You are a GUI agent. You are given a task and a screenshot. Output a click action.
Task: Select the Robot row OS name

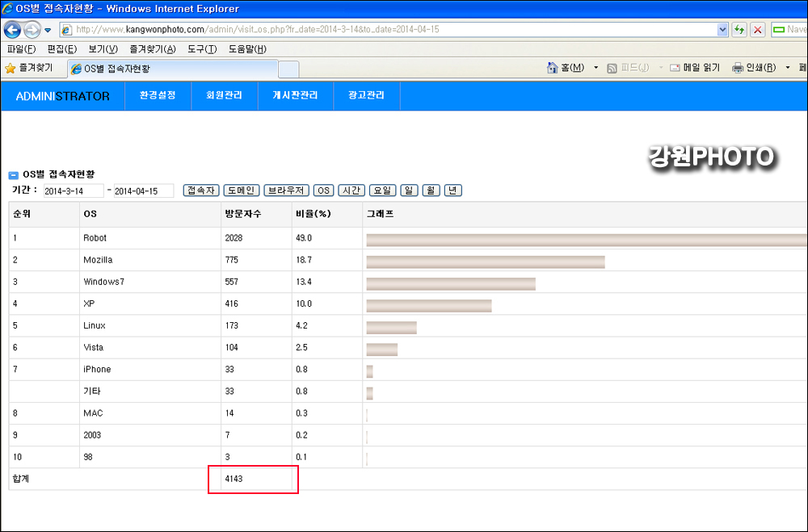[x=95, y=238]
